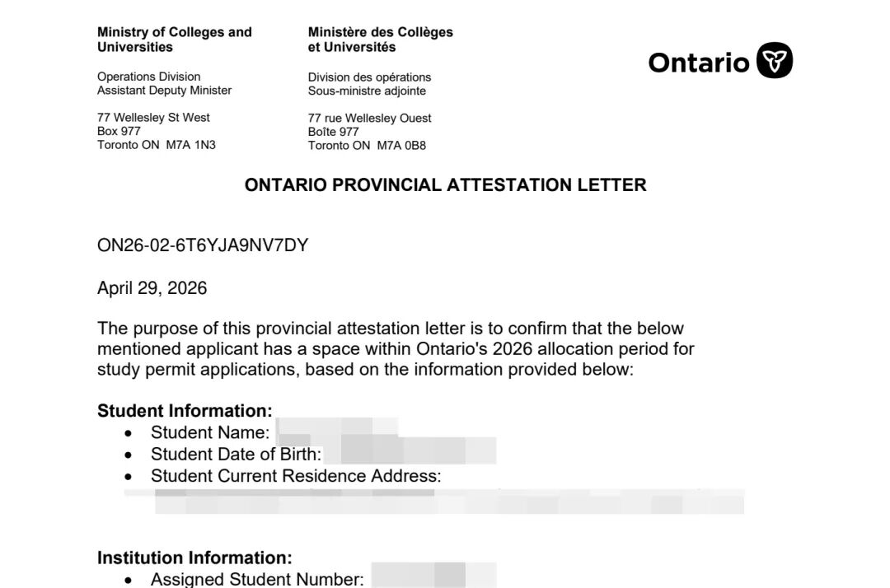Click the Ministry of Colleges and Universities heading

click(174, 40)
